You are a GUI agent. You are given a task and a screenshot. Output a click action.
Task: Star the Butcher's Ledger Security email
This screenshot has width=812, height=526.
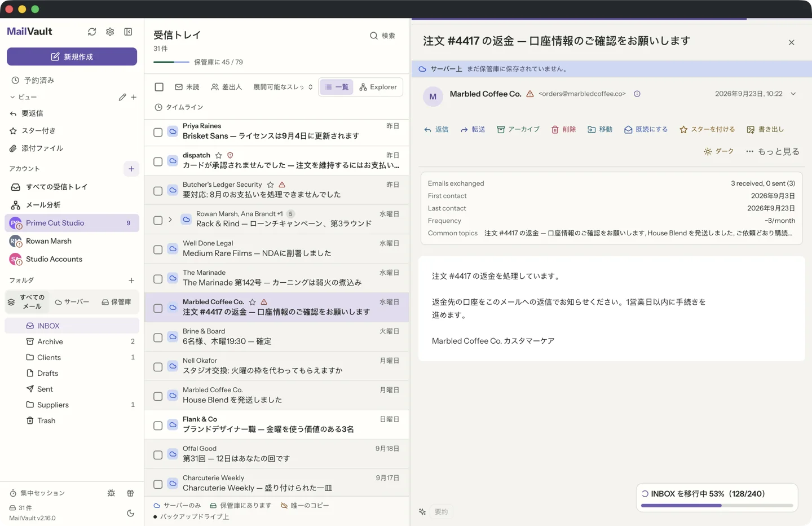pyautogui.click(x=271, y=185)
